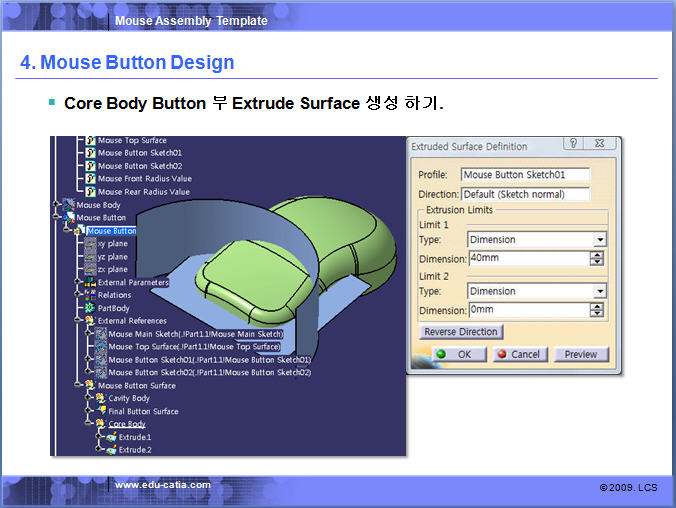Select Cavity Body in the tree
The image size is (676, 508).
[x=128, y=398]
